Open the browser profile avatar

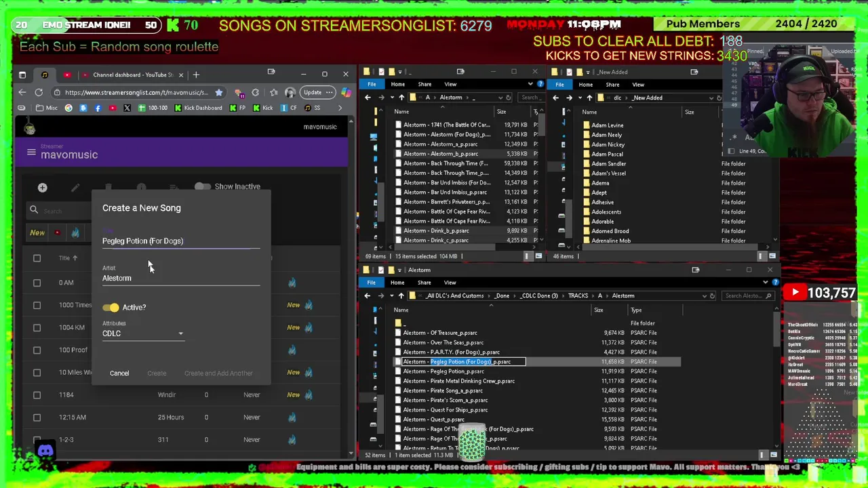[290, 92]
